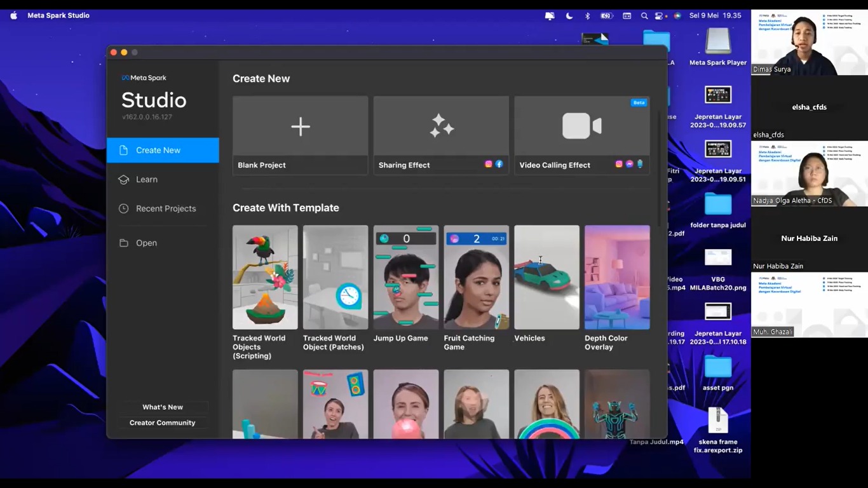Click the Instagram icon on Sharing Effect

pos(488,164)
